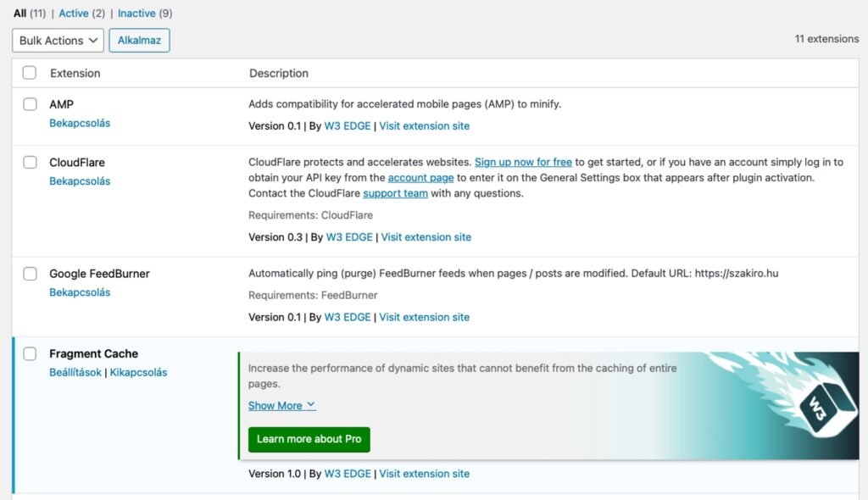This screenshot has height=500, width=868.
Task: Click Learn more about Pro button
Action: coord(309,439)
